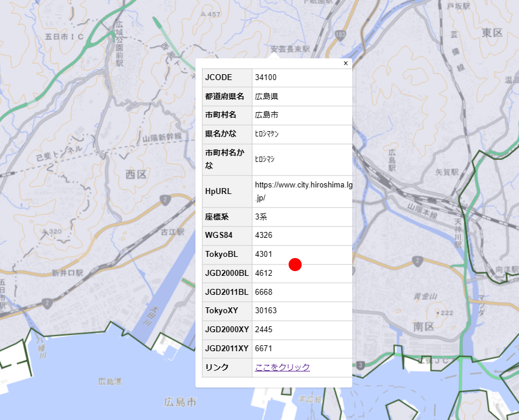Screen dimensions: 519x420
Task: Close the attribute popup window
Action: coord(346,63)
